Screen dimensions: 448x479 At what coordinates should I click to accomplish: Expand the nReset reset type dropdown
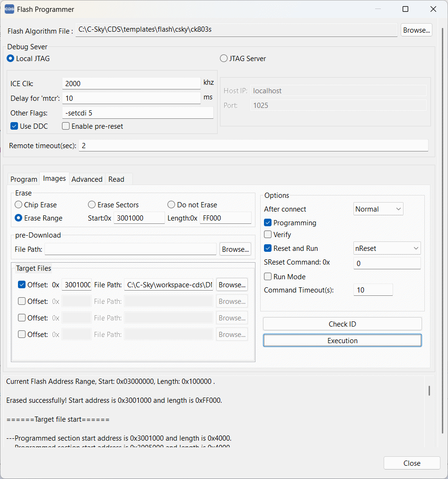387,248
